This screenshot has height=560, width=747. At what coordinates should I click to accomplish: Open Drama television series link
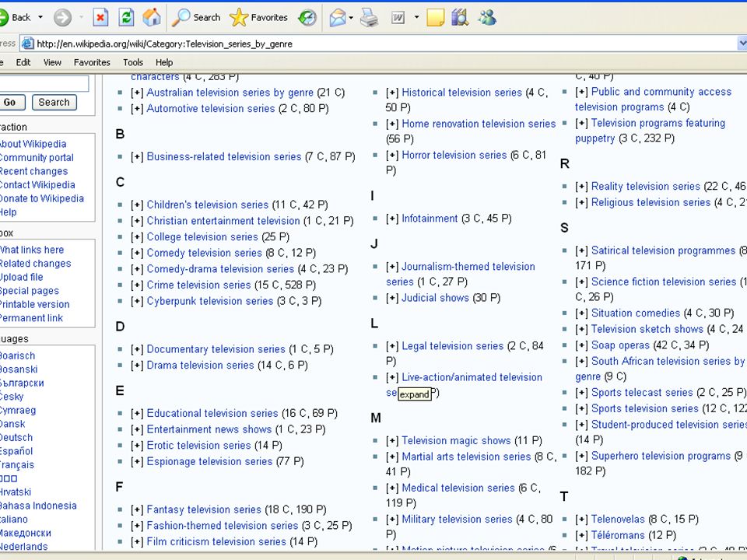(200, 366)
